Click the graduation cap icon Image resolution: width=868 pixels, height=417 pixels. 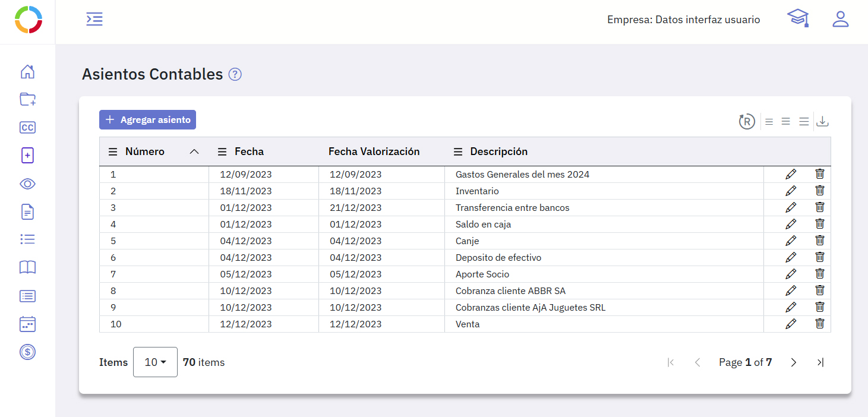point(798,18)
